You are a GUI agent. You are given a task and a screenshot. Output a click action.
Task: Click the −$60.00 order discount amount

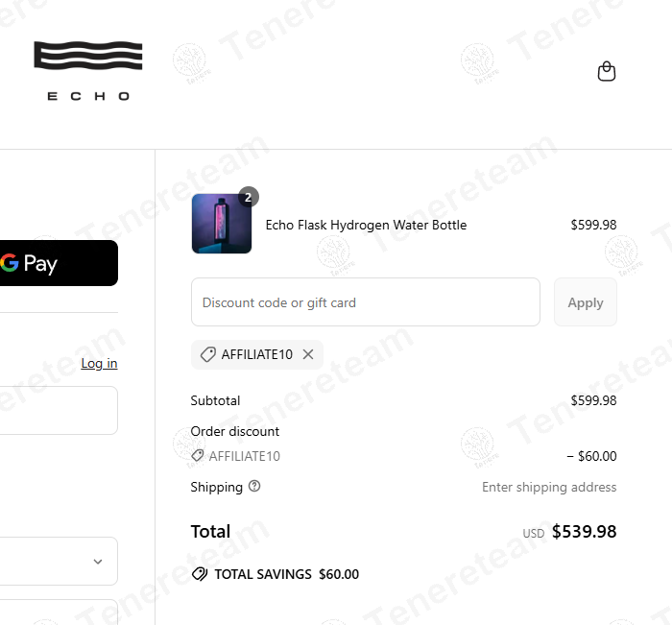[x=591, y=456]
